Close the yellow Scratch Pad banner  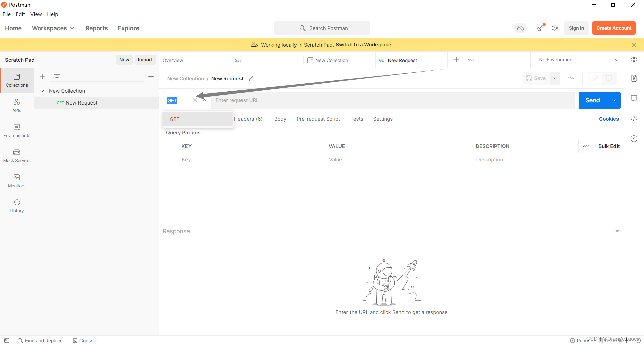point(634,45)
